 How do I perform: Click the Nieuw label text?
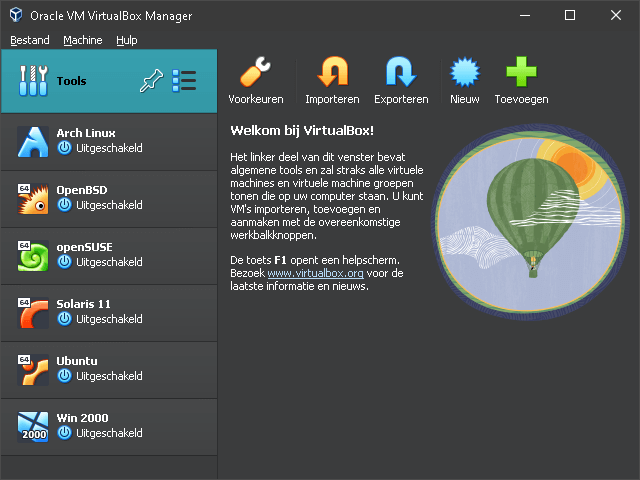click(464, 99)
